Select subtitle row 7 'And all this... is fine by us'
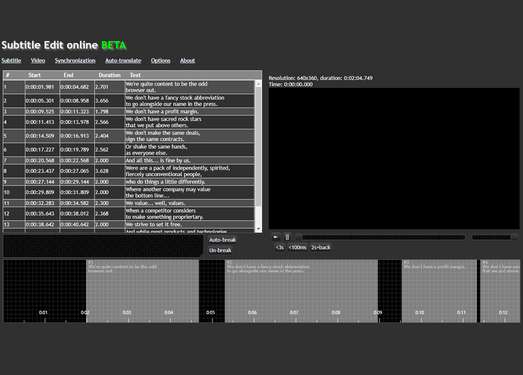This screenshot has width=523, height=375. pos(129,160)
